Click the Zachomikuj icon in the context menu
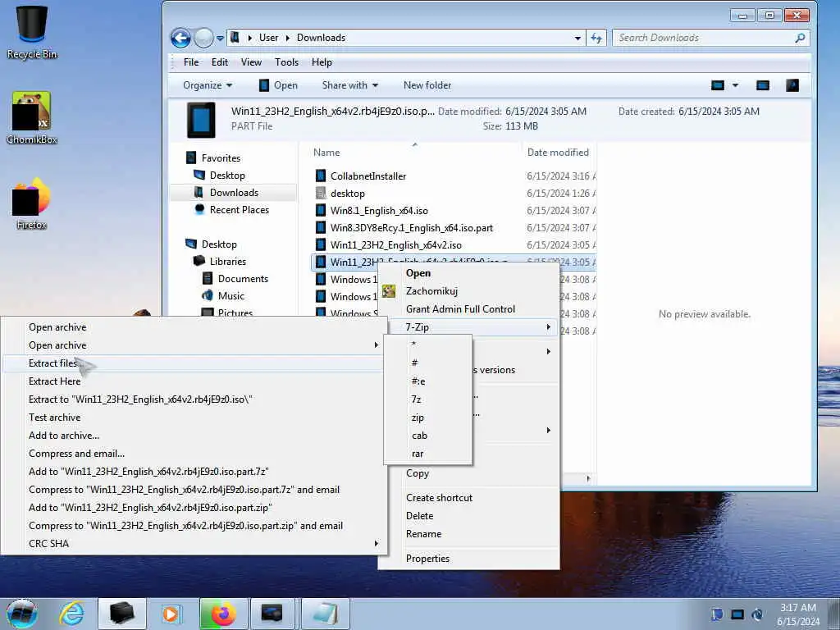This screenshot has height=630, width=840. point(389,291)
